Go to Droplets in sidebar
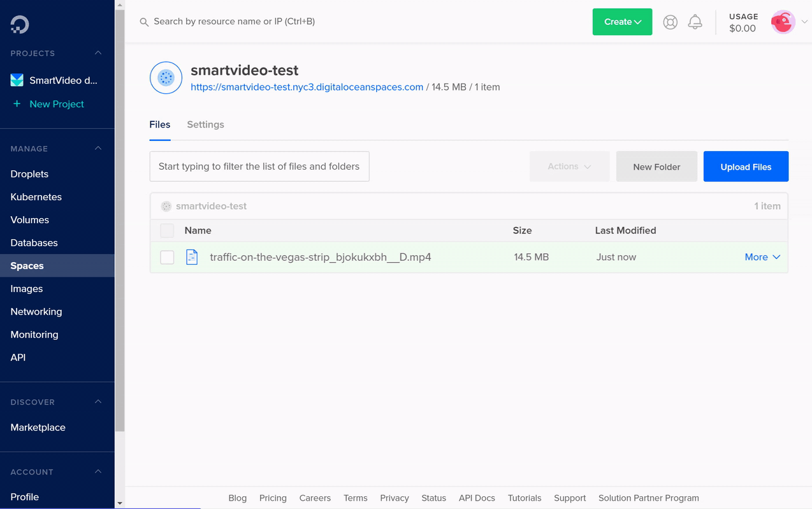812x509 pixels. 29,173
